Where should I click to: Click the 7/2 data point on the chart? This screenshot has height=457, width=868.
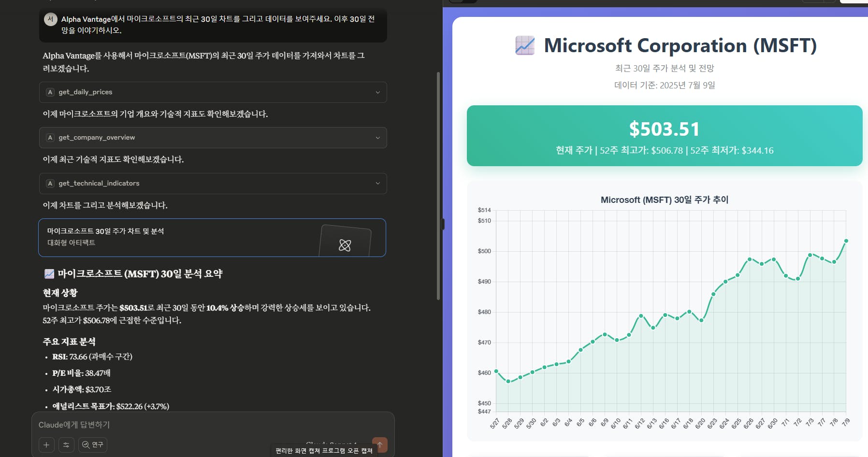click(x=798, y=279)
